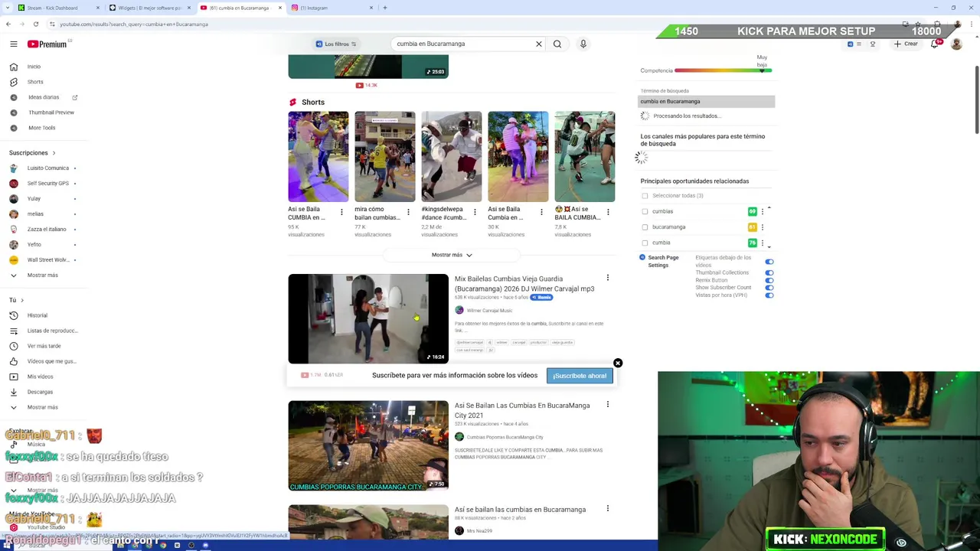Open options menu for 'bucaramanga' keyword row
Screen dimensions: 980x551
[762, 227]
